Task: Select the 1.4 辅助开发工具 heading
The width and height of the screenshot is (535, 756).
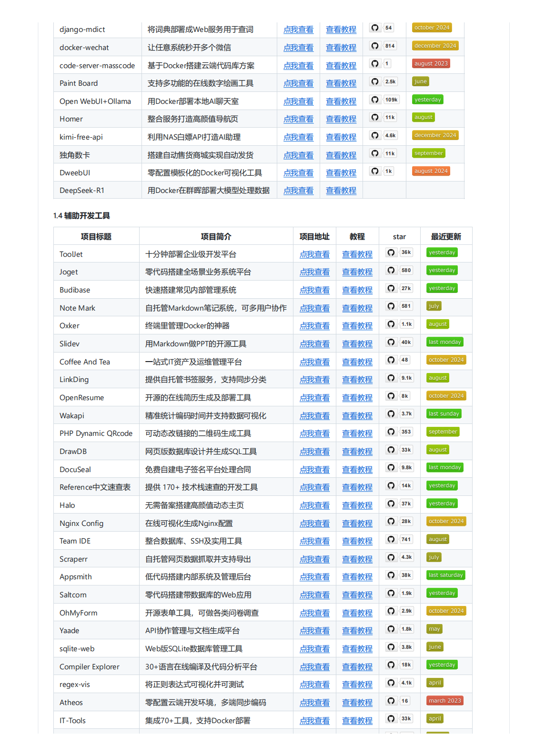Action: tap(81, 216)
